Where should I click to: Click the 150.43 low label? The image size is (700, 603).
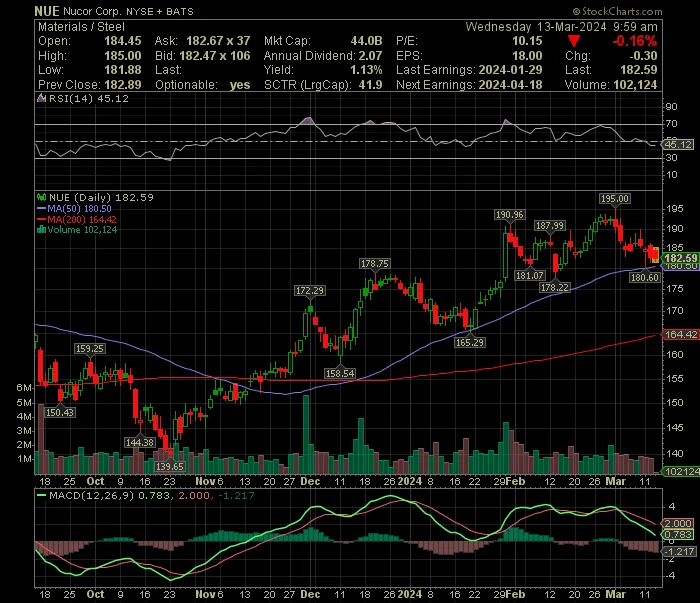[x=60, y=412]
